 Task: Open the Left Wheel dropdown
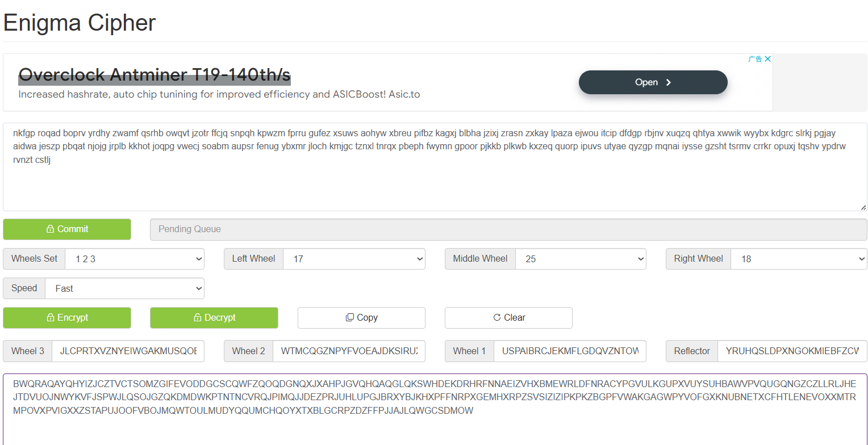(x=354, y=259)
